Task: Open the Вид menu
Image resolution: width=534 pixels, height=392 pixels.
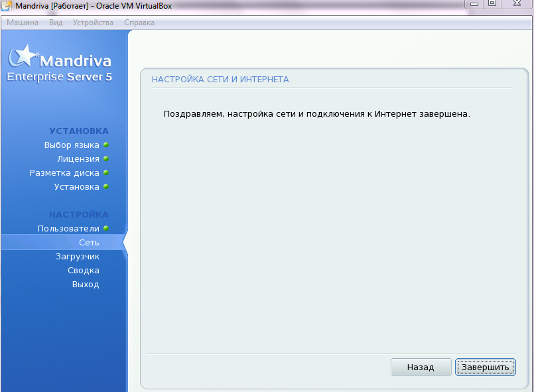Action: pos(56,23)
